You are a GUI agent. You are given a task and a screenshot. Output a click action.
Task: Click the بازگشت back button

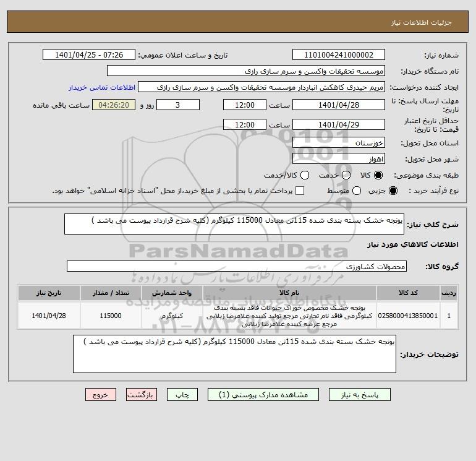click(x=142, y=394)
